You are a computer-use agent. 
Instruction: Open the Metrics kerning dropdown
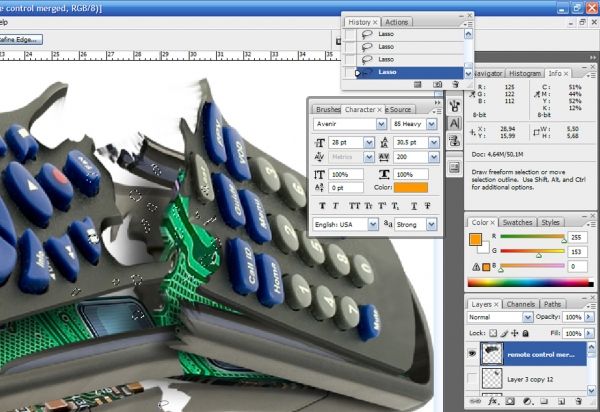point(369,157)
